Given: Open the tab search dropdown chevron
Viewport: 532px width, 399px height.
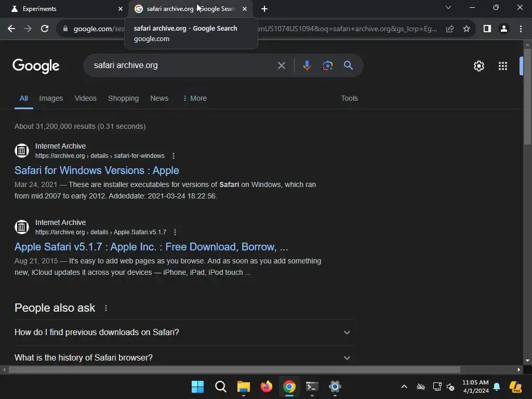Looking at the screenshot, I should click(448, 7).
